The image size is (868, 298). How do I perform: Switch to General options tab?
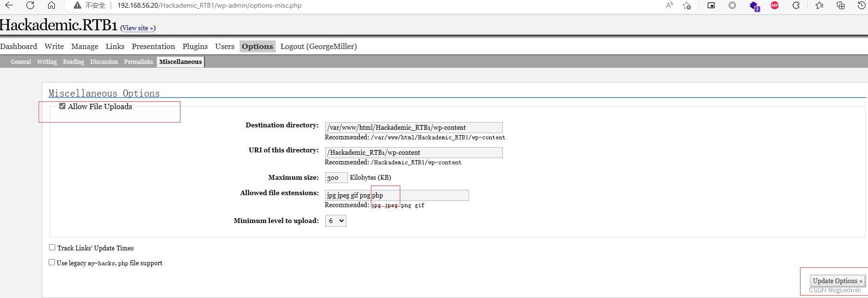click(x=21, y=62)
